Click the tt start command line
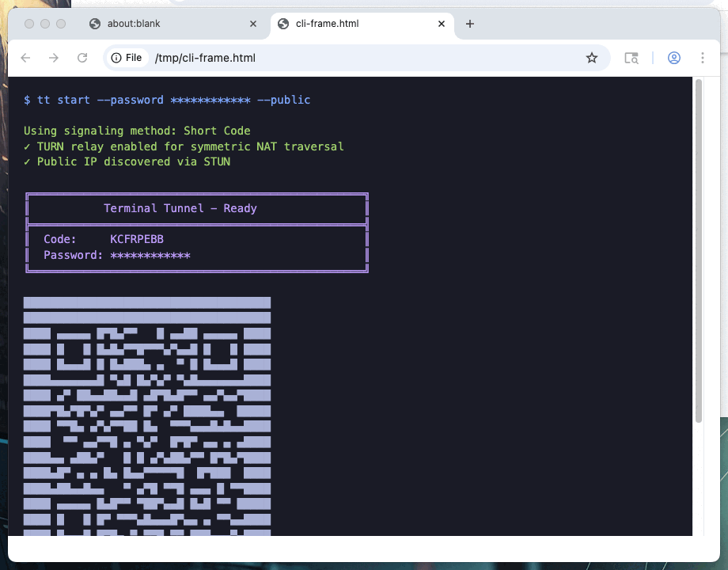This screenshot has width=728, height=570. [167, 100]
